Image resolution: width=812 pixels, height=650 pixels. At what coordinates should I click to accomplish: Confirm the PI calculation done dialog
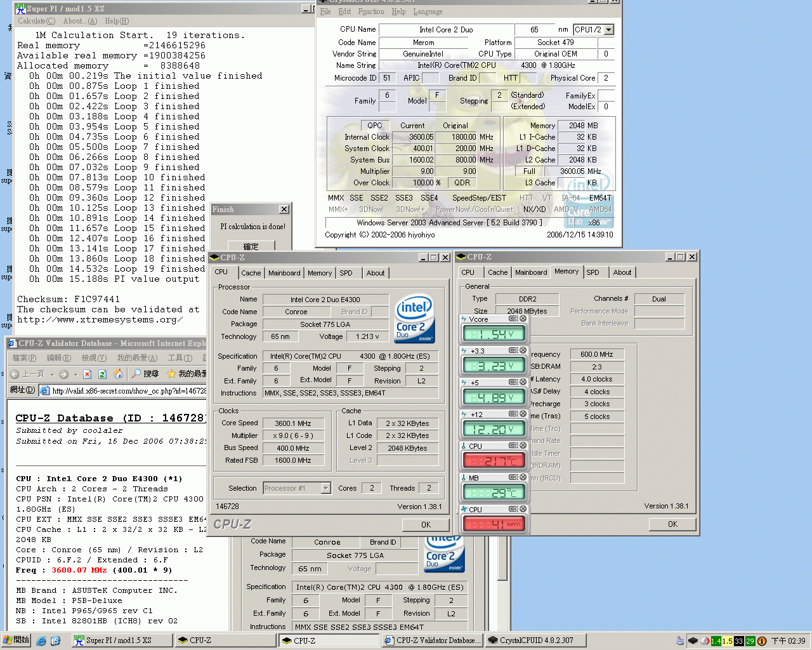[x=251, y=246]
